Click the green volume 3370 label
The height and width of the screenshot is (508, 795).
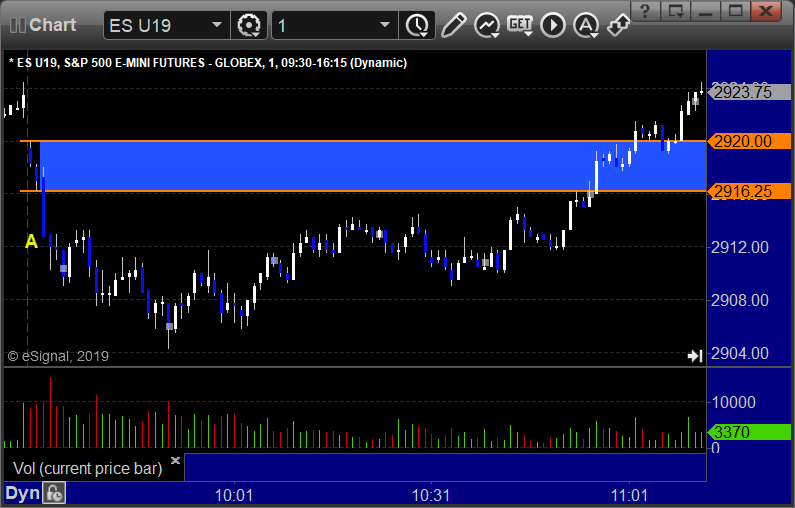(x=749, y=432)
